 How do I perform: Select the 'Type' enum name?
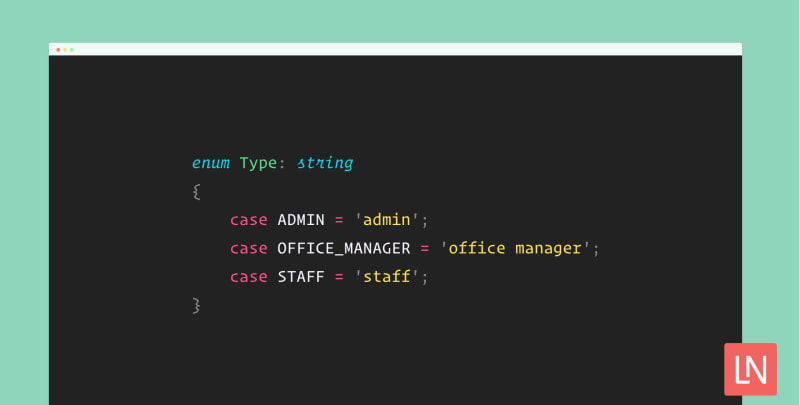257,162
